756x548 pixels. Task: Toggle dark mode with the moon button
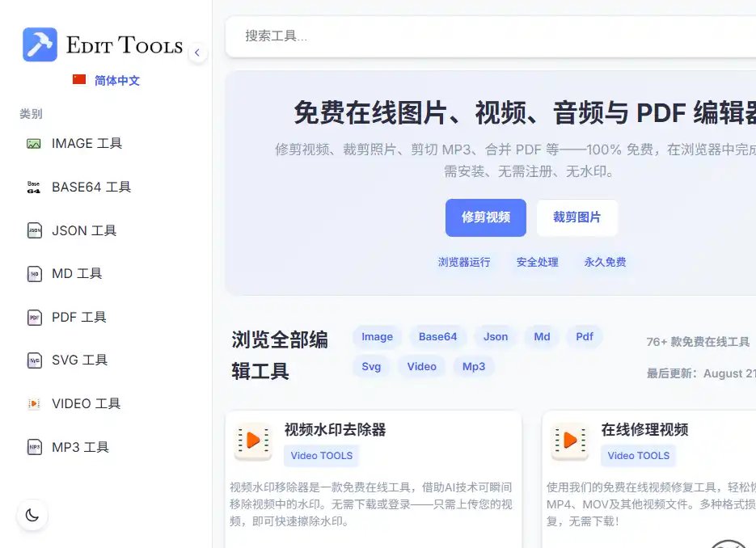pos(32,515)
